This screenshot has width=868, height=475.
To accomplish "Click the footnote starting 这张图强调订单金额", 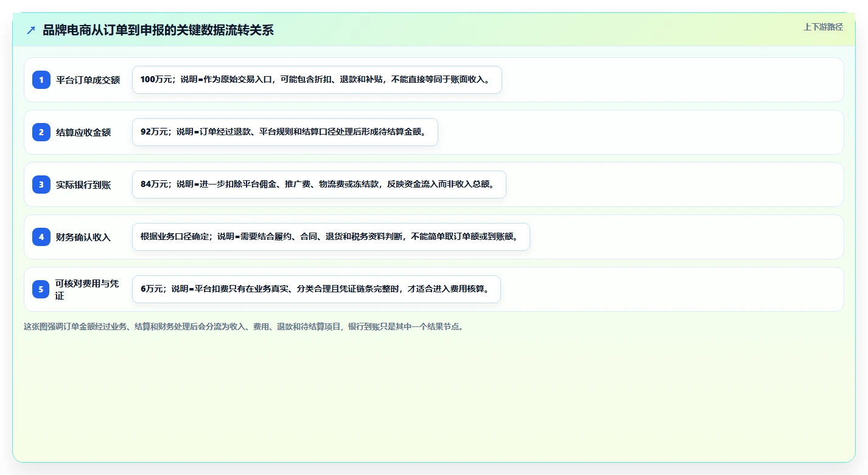I will coord(245,326).
